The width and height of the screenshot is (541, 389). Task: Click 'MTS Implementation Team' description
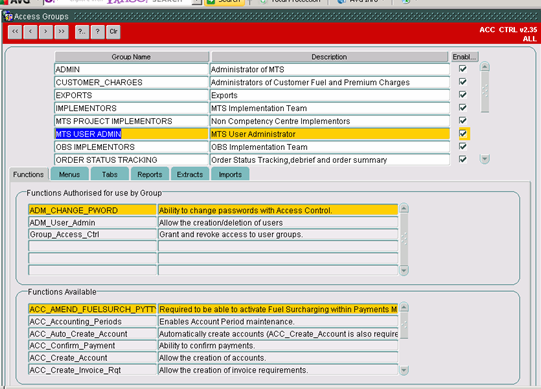(330, 108)
